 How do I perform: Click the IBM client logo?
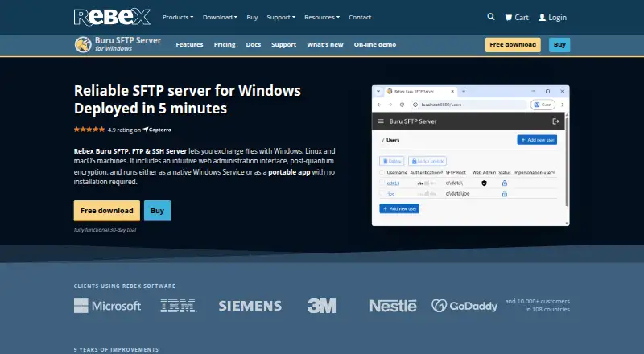(178, 306)
